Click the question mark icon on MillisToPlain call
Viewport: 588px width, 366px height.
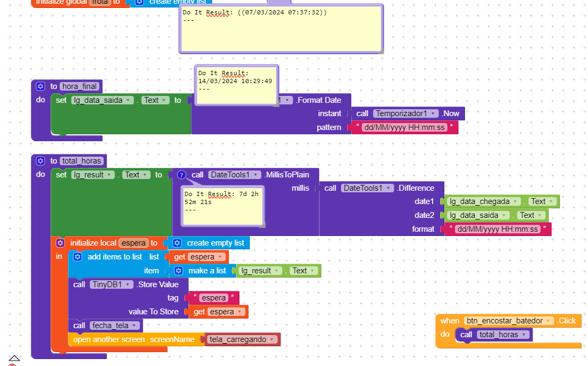pyautogui.click(x=183, y=174)
